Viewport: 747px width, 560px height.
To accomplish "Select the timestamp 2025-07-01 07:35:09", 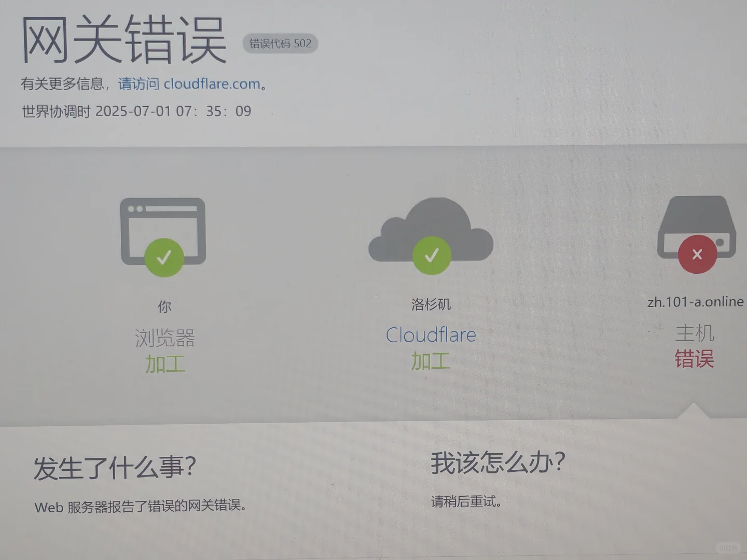I will (x=173, y=111).
